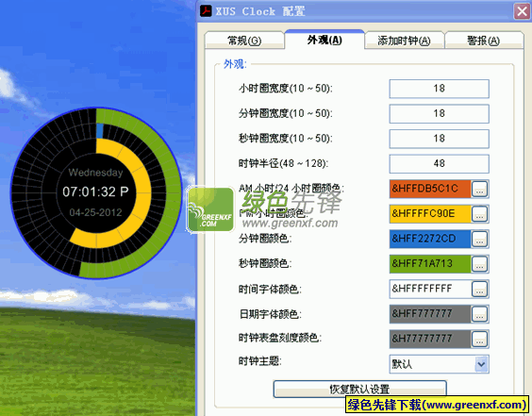Image resolution: width=532 pixels, height=416 pixels.
Task: Click the 时钟半径 input field
Action: pyautogui.click(x=439, y=164)
